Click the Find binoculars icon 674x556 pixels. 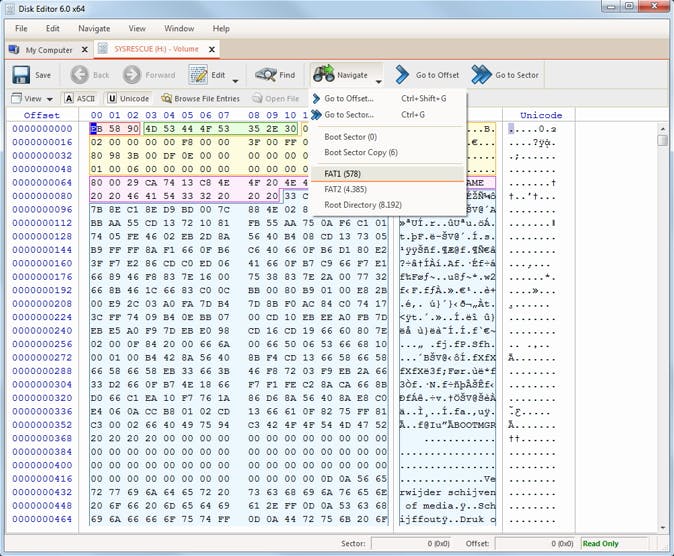click(265, 75)
